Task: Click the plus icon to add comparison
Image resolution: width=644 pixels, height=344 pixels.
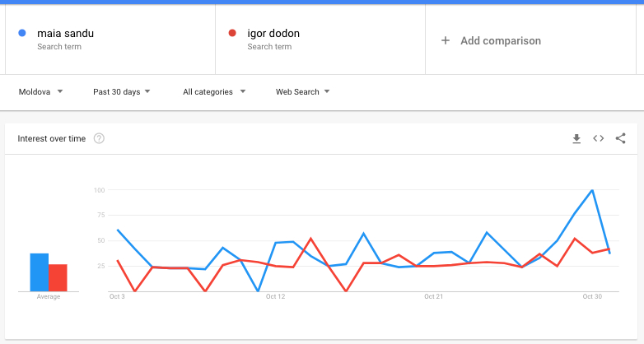Action: pyautogui.click(x=446, y=40)
